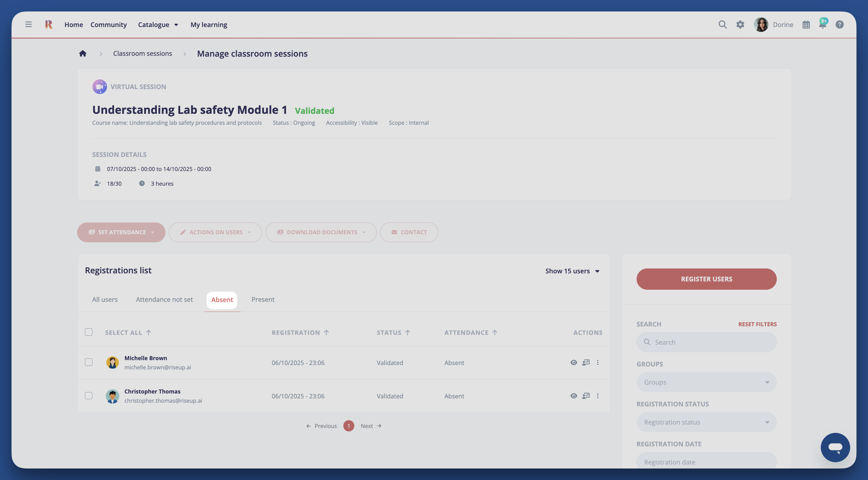Click into the Search input field
Image resolution: width=868 pixels, height=480 pixels.
tap(711, 342)
